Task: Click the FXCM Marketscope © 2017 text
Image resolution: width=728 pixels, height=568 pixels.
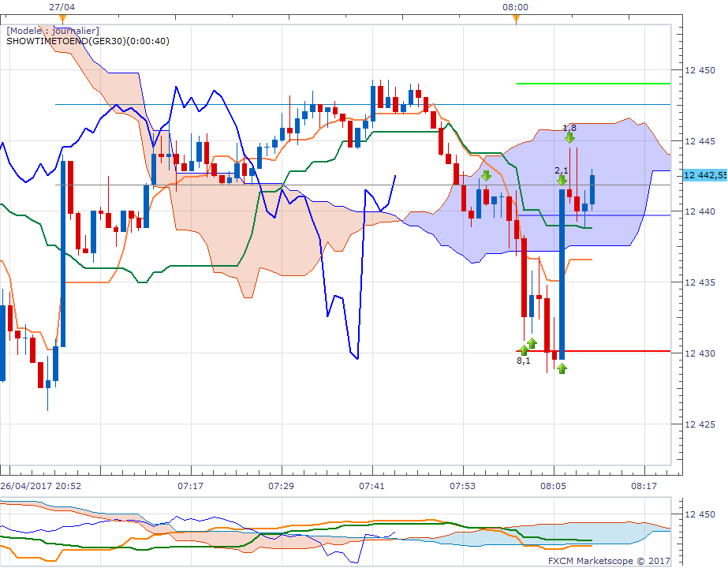Action: [x=609, y=561]
